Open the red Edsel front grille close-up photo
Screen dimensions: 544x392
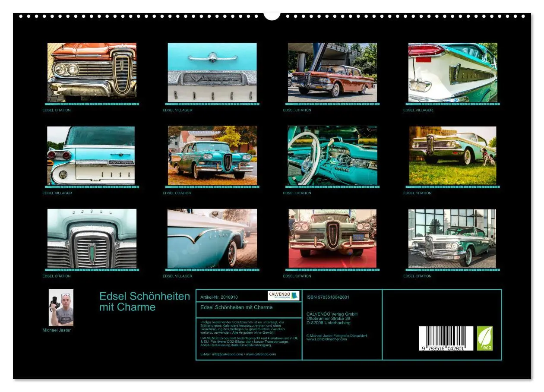coord(92,73)
